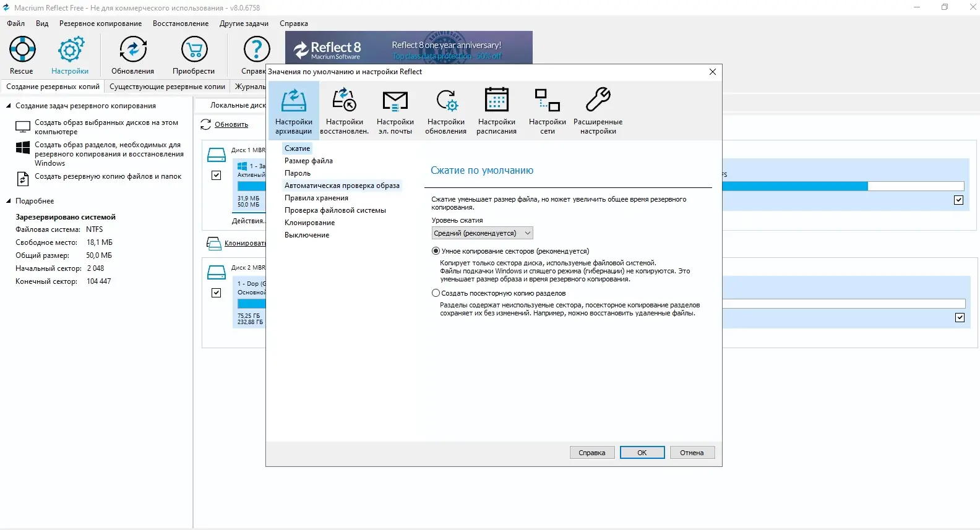Open the Другие задачи menu
Viewport: 980px width, 530px height.
pos(244,24)
